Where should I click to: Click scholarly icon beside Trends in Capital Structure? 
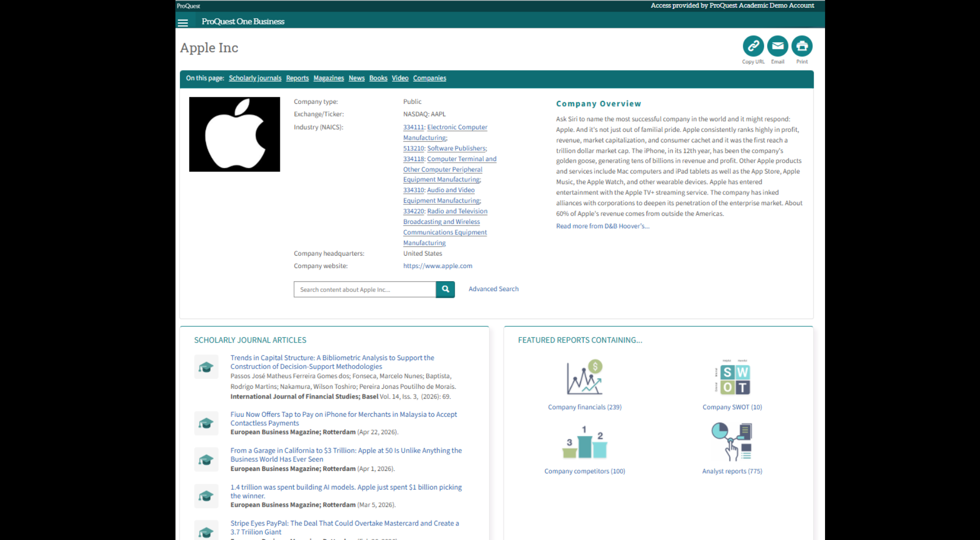[206, 367]
